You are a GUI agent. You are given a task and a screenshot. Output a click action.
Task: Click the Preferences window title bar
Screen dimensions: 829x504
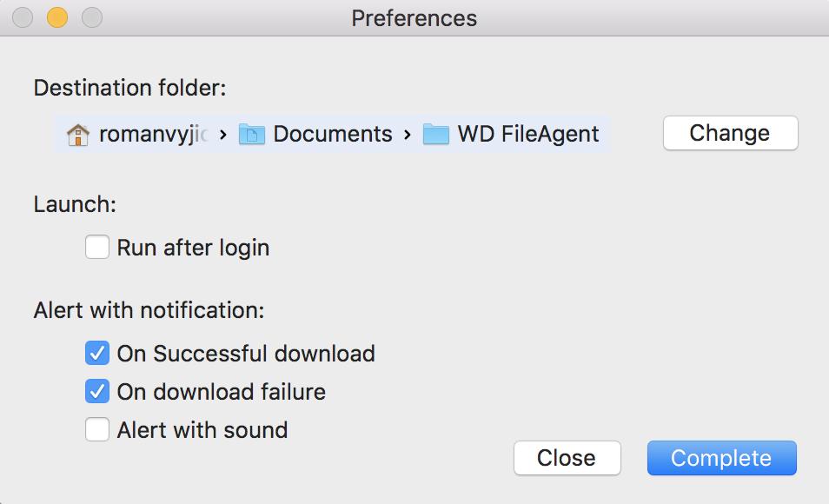[414, 18]
